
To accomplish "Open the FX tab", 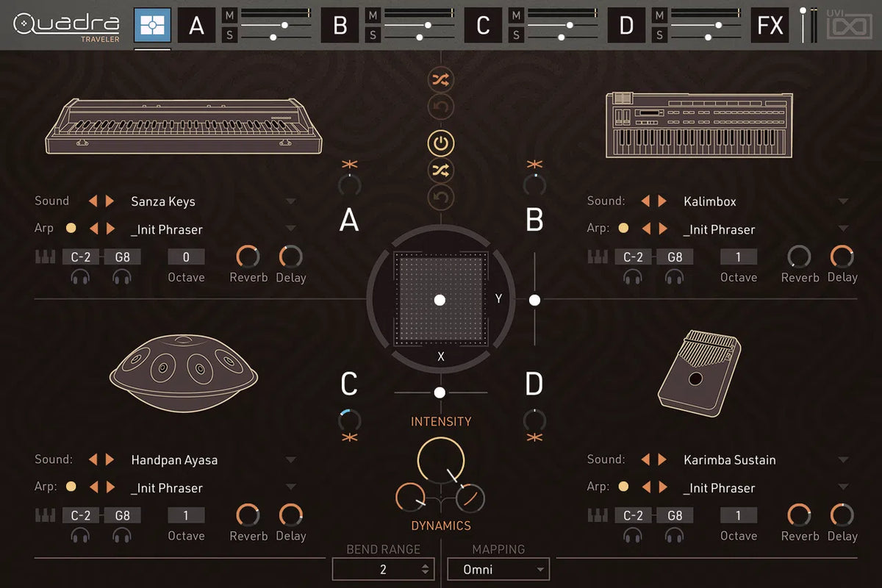I will (x=770, y=26).
